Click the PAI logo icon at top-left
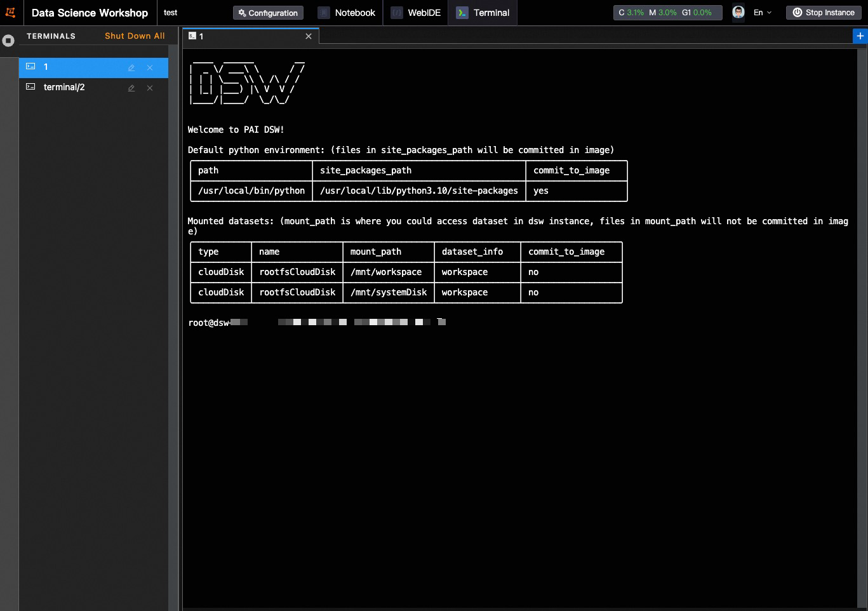The image size is (868, 611). pos(10,12)
